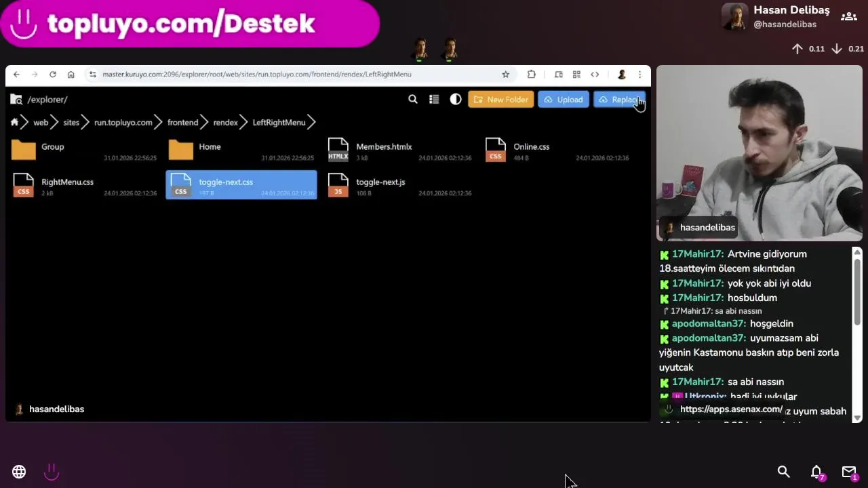Open Hasan Delibaş profile avatar

point(734,16)
